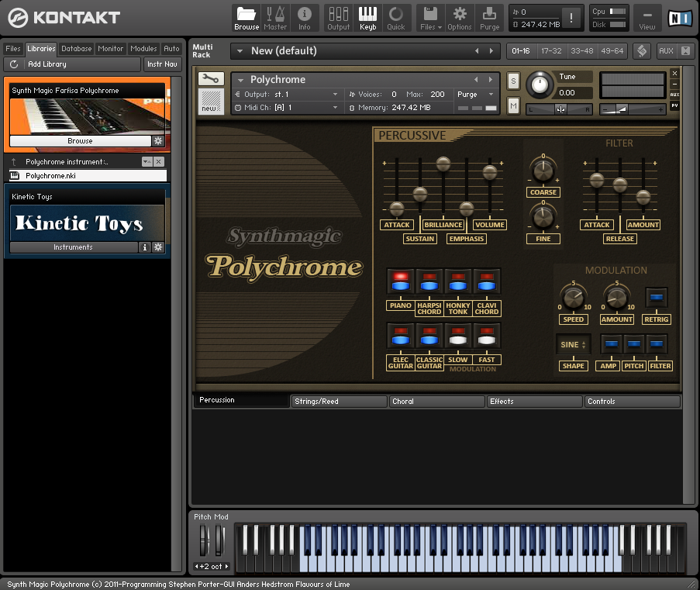Click the filter Amount slider knob
700x590 pixels.
click(643, 197)
